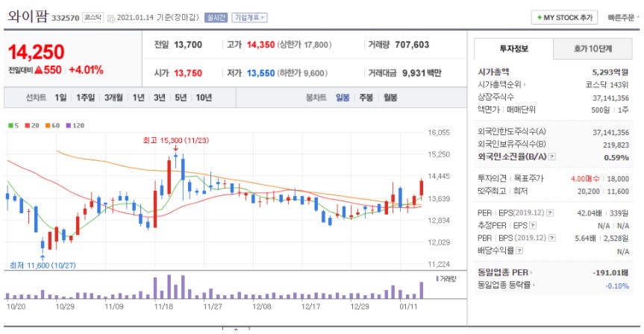Select the 10년 line chart period
644x334 pixels.
click(x=204, y=98)
